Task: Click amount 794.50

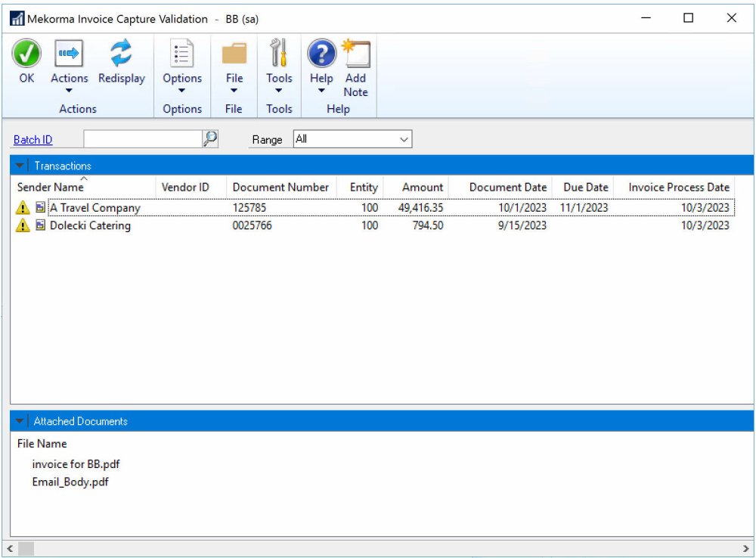Action: [x=428, y=225]
